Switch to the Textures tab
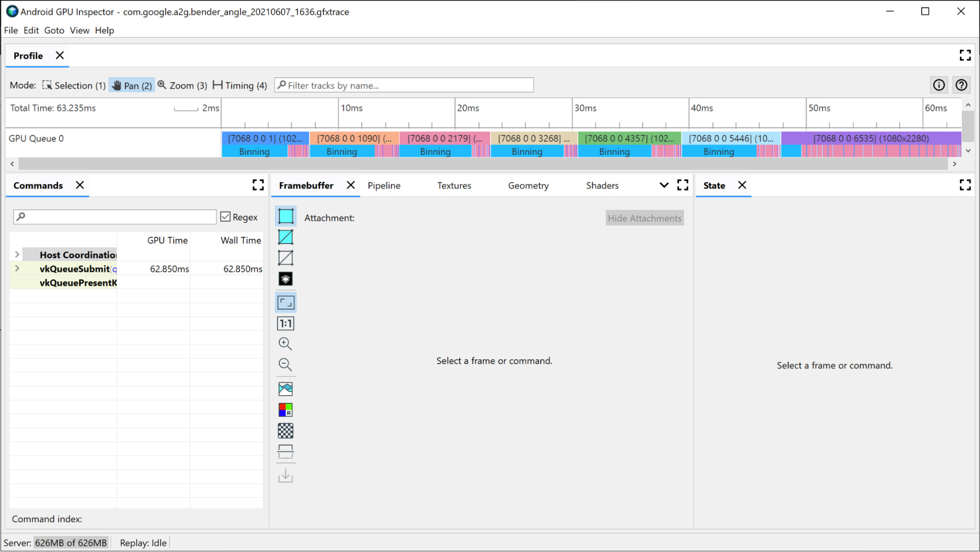980x552 pixels. 453,185
